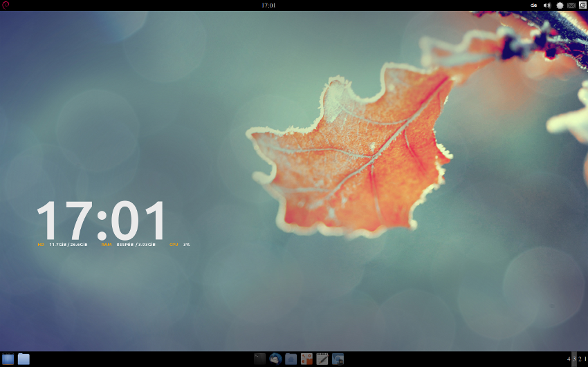The image size is (588, 367).
Task: Switch to workspace 1
Action: pyautogui.click(x=585, y=359)
